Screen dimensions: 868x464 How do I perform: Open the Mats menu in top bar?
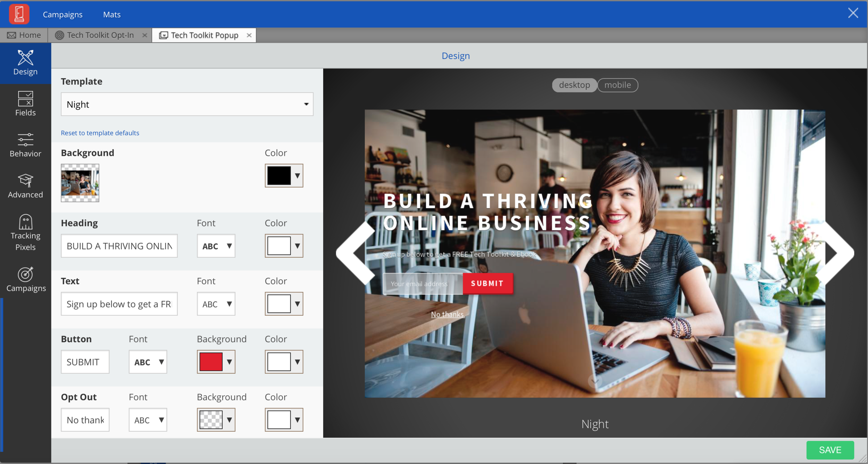coord(112,14)
